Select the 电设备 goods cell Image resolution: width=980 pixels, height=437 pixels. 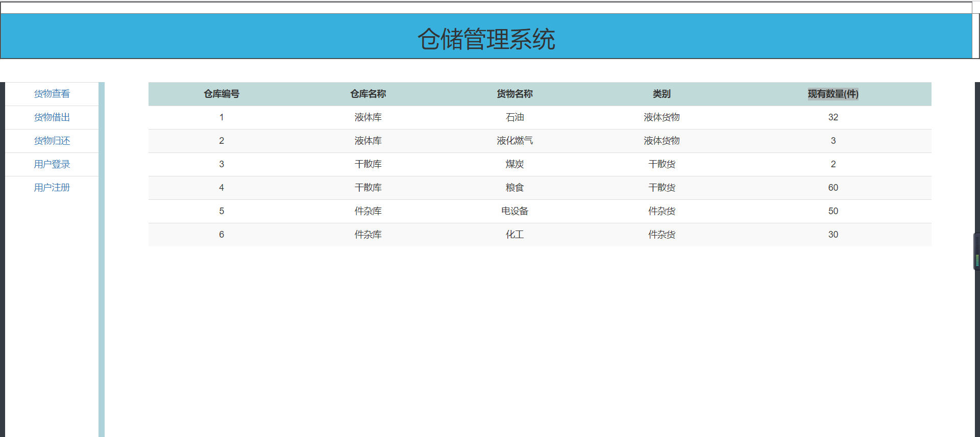[514, 211]
